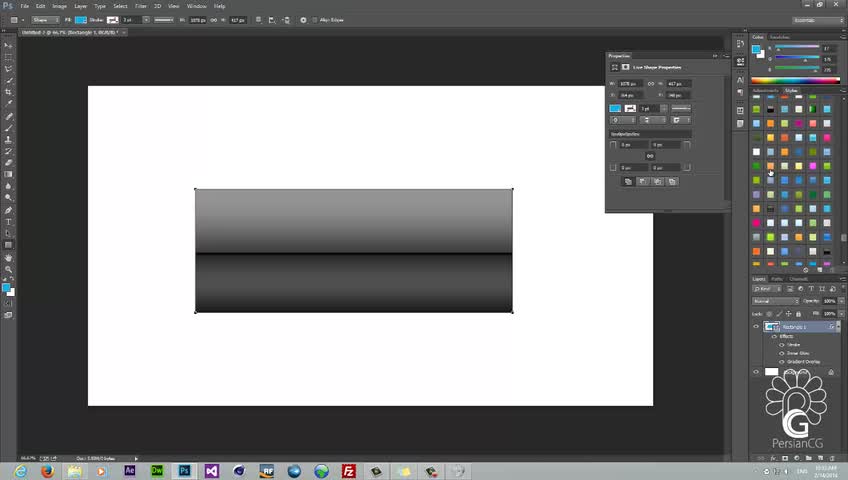Click the Fill color swatch in options bar

point(81,20)
